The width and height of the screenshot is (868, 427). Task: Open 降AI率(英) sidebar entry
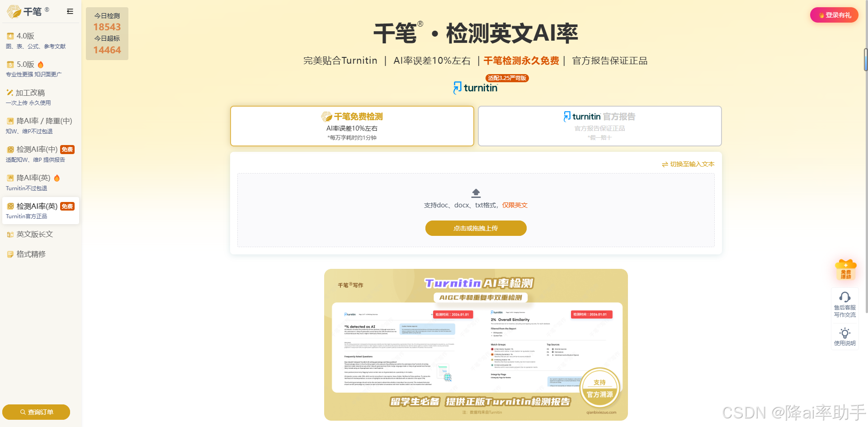tap(41, 183)
